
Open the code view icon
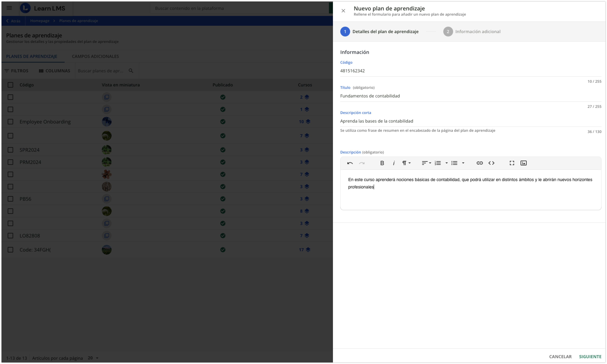tap(491, 163)
